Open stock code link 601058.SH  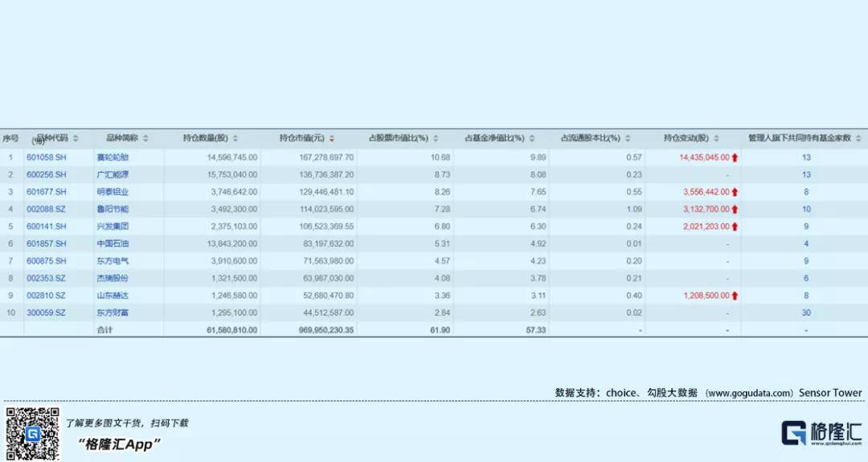point(47,157)
